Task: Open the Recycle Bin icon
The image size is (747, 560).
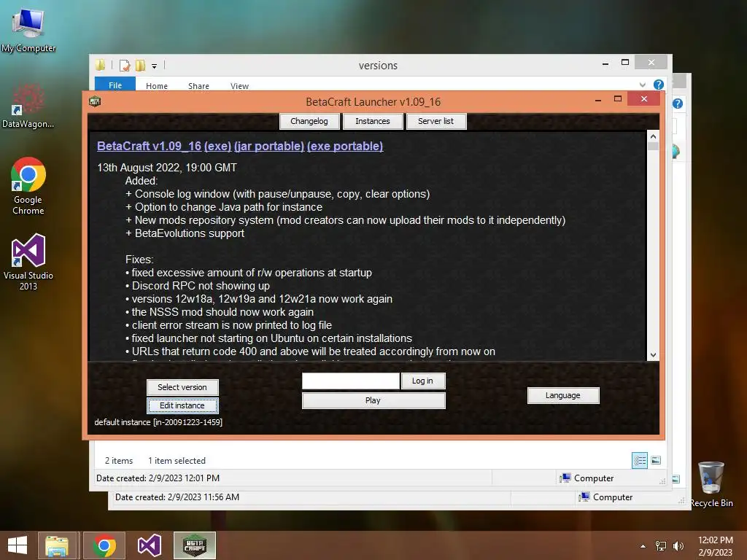Action: click(x=711, y=484)
